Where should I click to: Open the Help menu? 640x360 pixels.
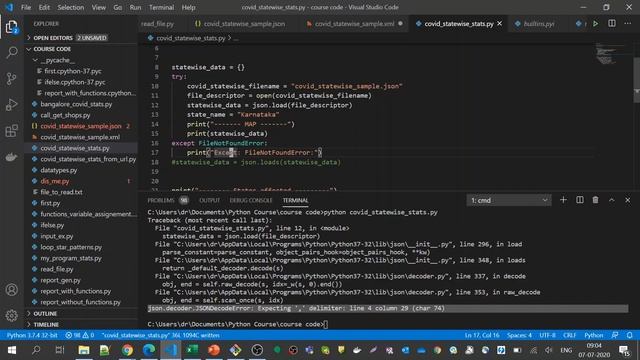(x=188, y=7)
